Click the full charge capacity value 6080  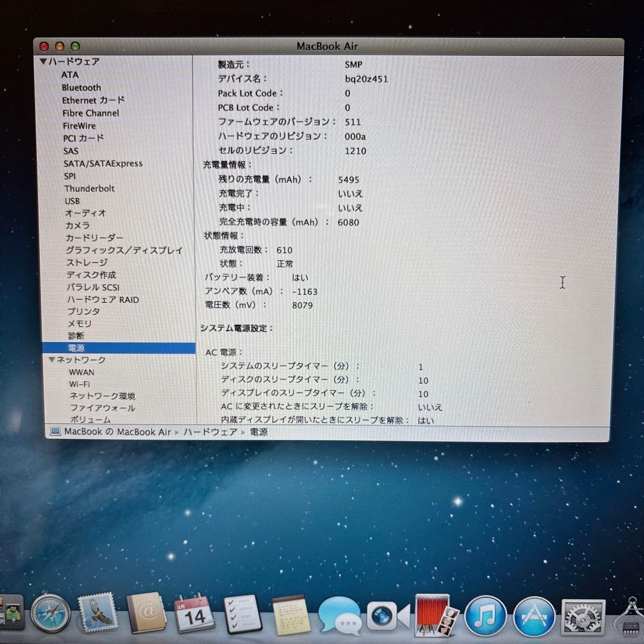[x=348, y=222]
